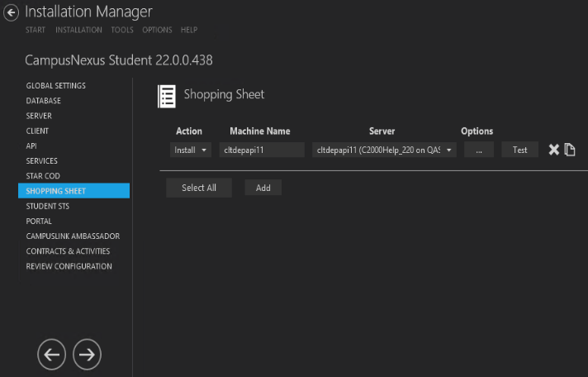Click the Add button
This screenshot has height=377, width=588.
coord(263,188)
